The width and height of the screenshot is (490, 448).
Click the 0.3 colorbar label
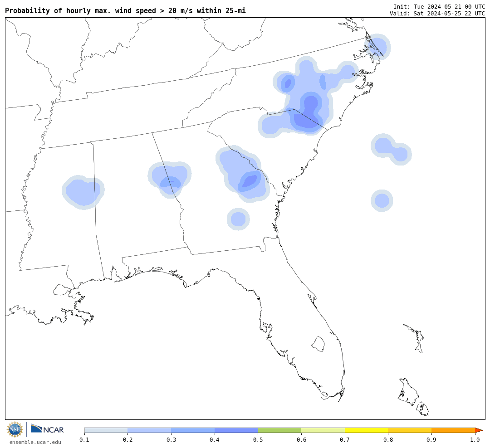click(x=171, y=440)
